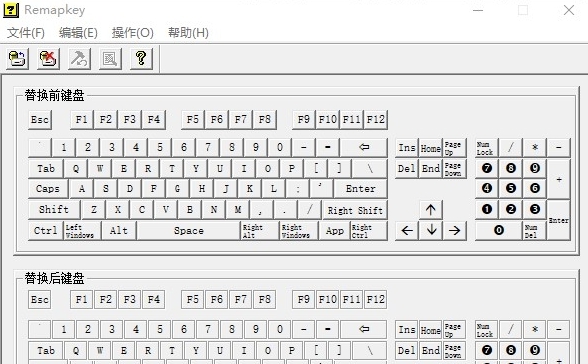588x364 pixels.
Task: Select numpad 0 key on 替换前键盘
Action: click(499, 230)
